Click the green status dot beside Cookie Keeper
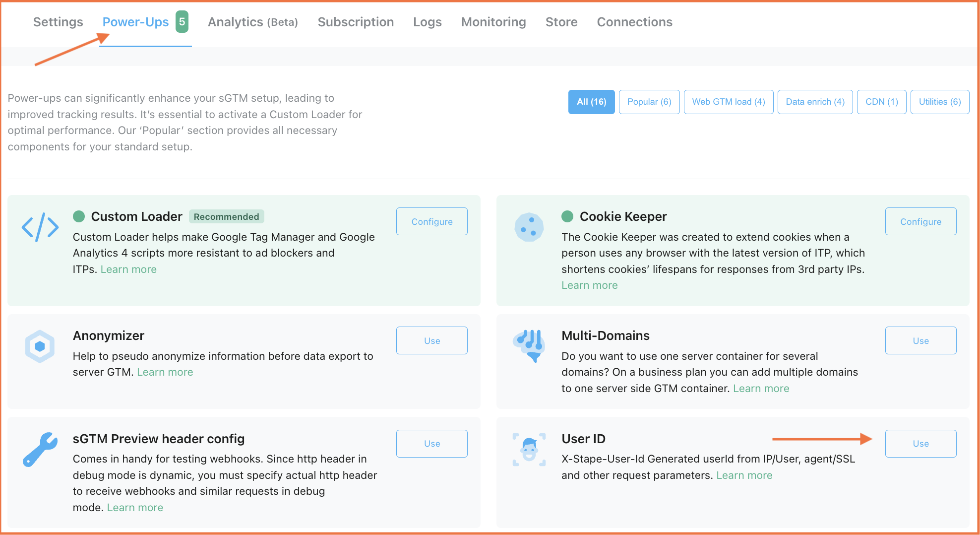The width and height of the screenshot is (980, 535). click(x=568, y=216)
